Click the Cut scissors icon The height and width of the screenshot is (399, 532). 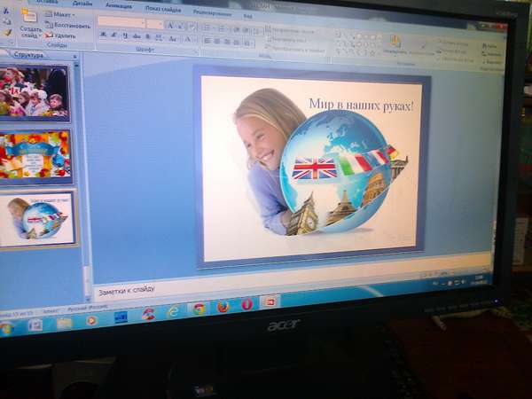[x=6, y=12]
